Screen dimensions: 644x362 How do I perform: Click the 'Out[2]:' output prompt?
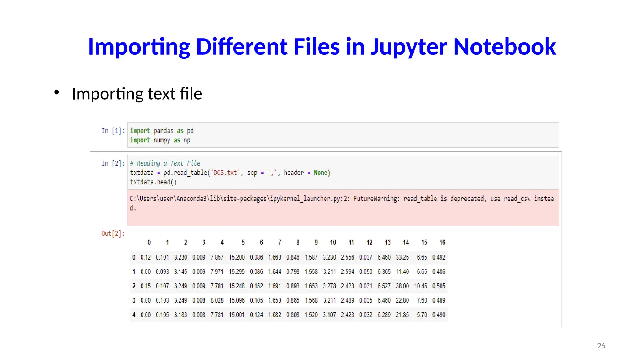pos(113,233)
